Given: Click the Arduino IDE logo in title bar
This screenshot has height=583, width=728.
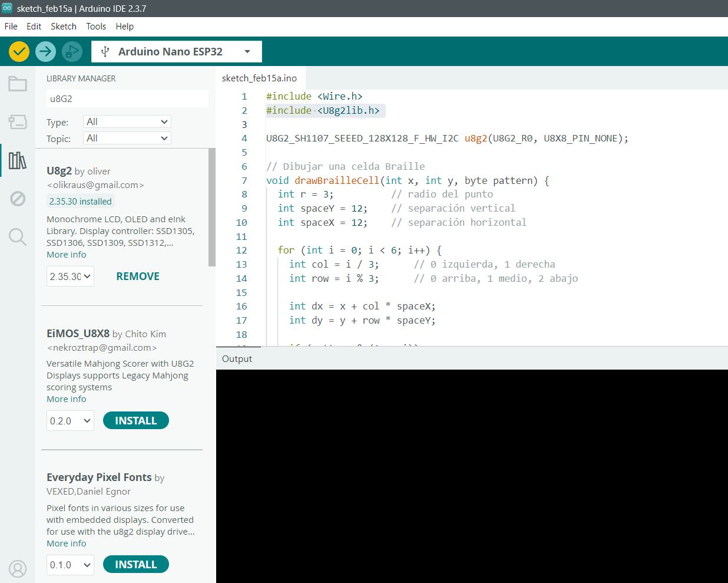Looking at the screenshot, I should tap(7, 8).
